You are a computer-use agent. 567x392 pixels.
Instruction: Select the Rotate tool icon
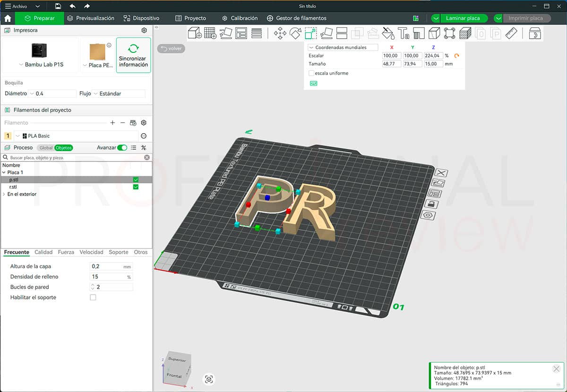[x=295, y=33]
